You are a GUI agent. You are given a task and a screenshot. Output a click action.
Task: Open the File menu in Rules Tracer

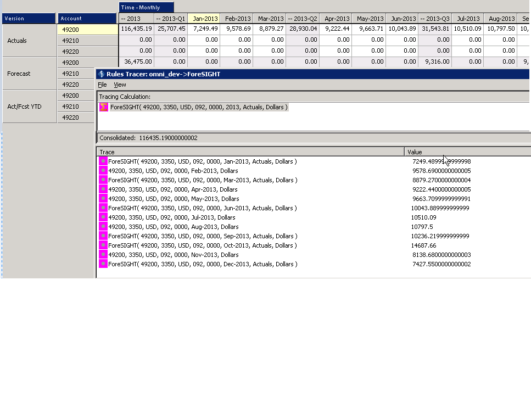[x=102, y=85]
